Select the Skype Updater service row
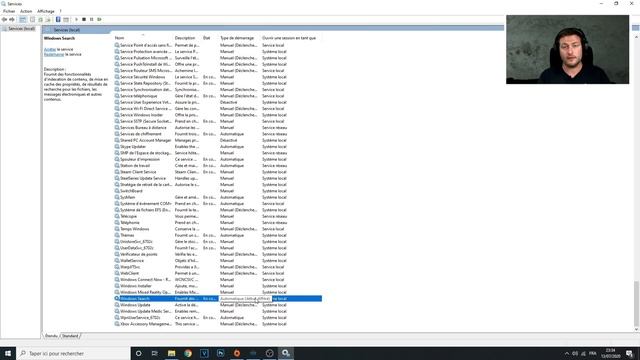The height and width of the screenshot is (360, 640). pos(218,147)
